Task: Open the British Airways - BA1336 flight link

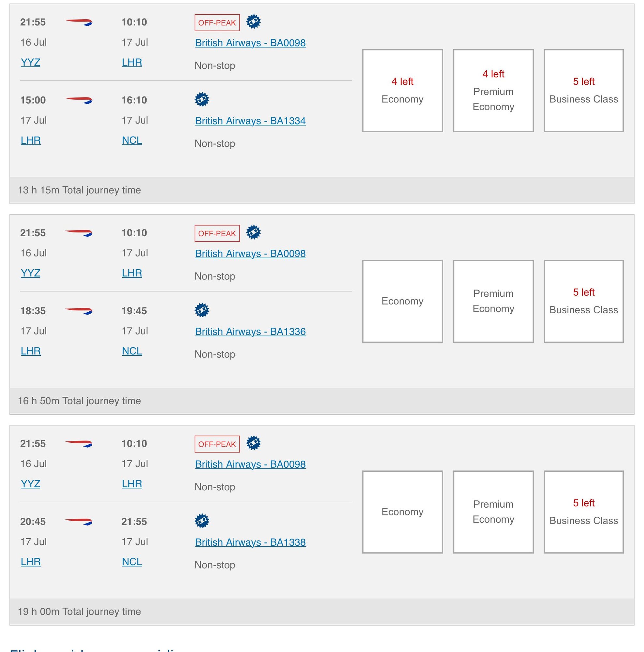Action: tap(250, 332)
